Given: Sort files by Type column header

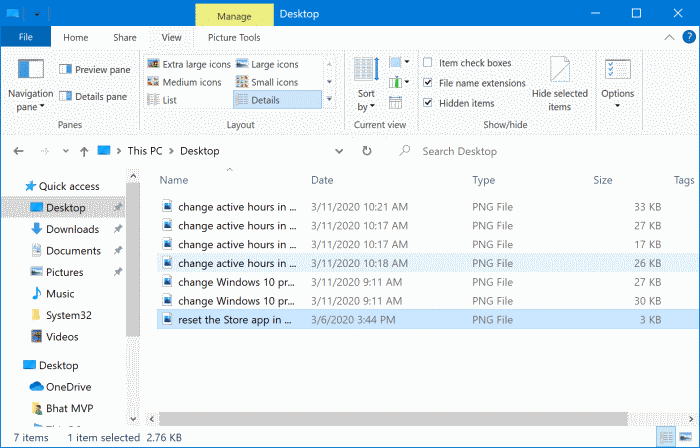Looking at the screenshot, I should [483, 180].
